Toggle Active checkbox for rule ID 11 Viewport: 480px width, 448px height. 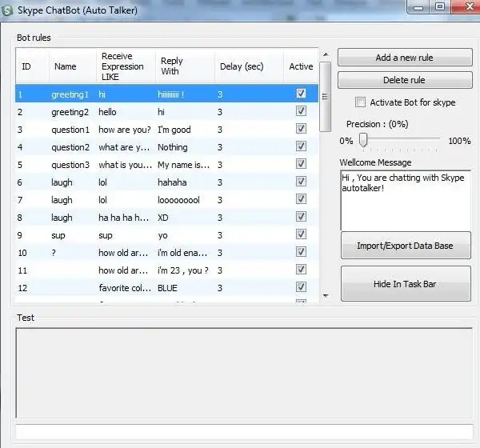pyautogui.click(x=301, y=270)
